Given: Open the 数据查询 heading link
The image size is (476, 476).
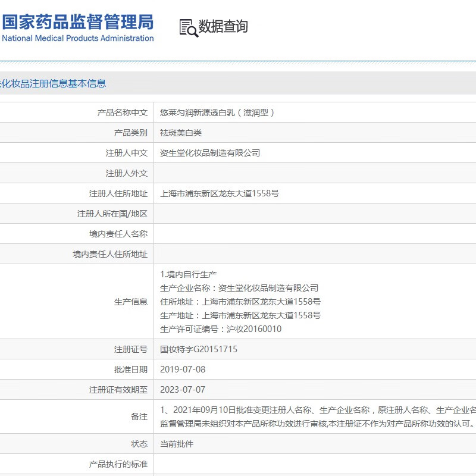Looking at the screenshot, I should click(223, 26).
